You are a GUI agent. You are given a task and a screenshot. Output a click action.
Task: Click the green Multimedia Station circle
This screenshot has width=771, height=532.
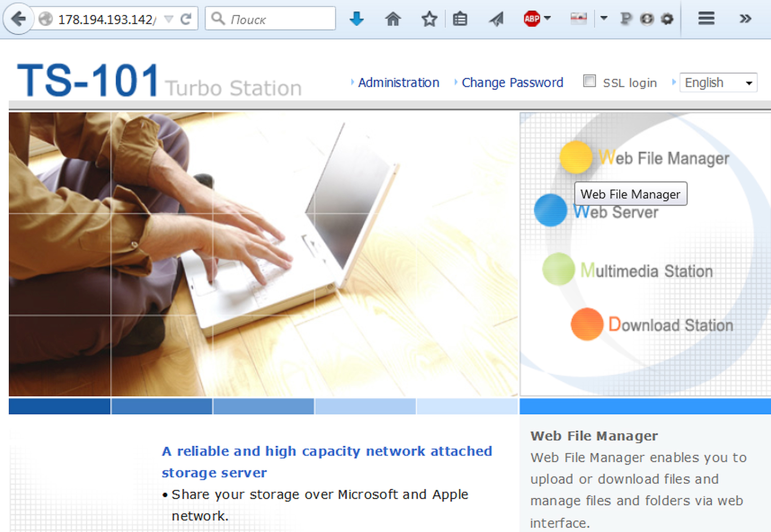click(x=558, y=269)
